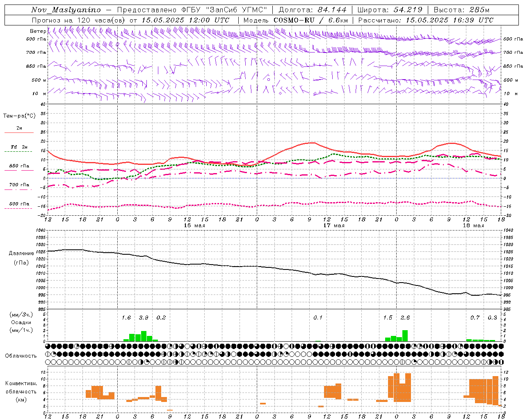Click the precipitation total 1.5
Image resolution: width=525 pixels, height=420 pixels.
388,317
